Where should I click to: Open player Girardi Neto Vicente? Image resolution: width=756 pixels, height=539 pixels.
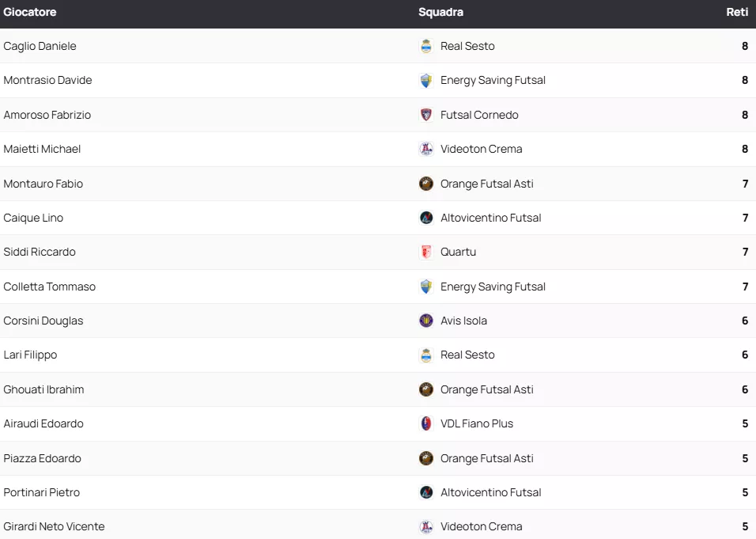[54, 526]
